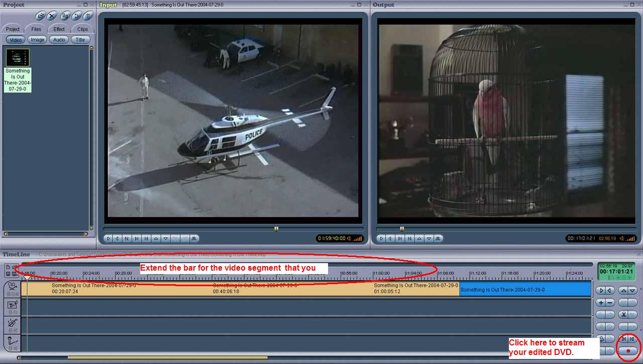Play the timeline forward with right-side play button
This screenshot has width=643, height=364.
pos(601,290)
